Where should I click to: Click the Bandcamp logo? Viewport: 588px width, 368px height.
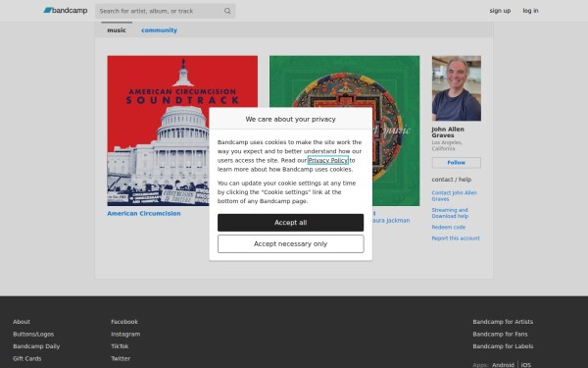point(66,11)
